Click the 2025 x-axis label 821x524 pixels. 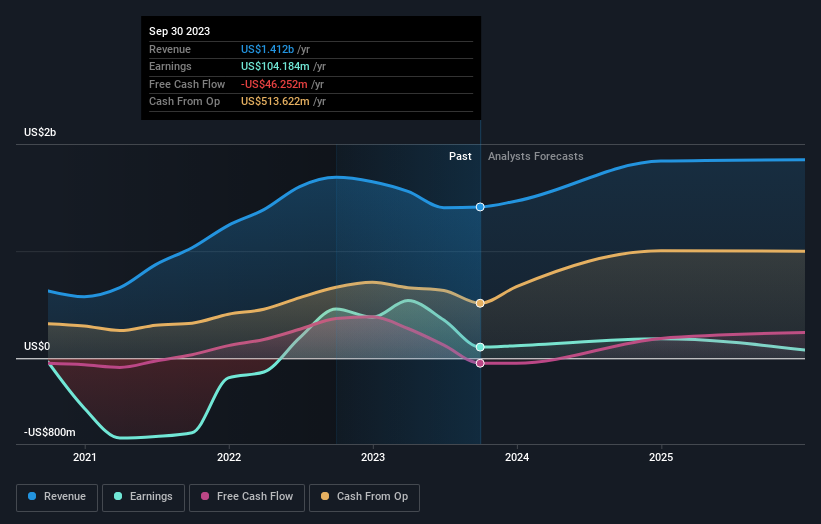click(661, 458)
